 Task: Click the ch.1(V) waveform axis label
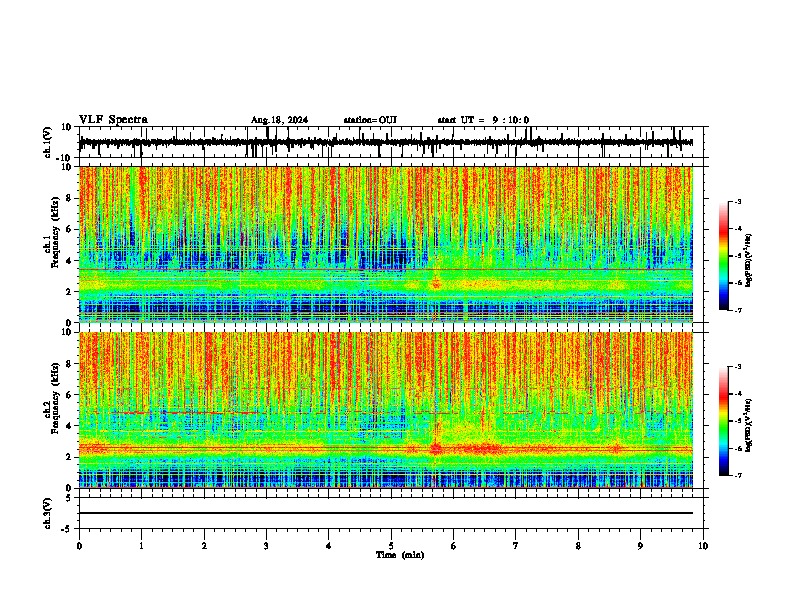[x=48, y=142]
